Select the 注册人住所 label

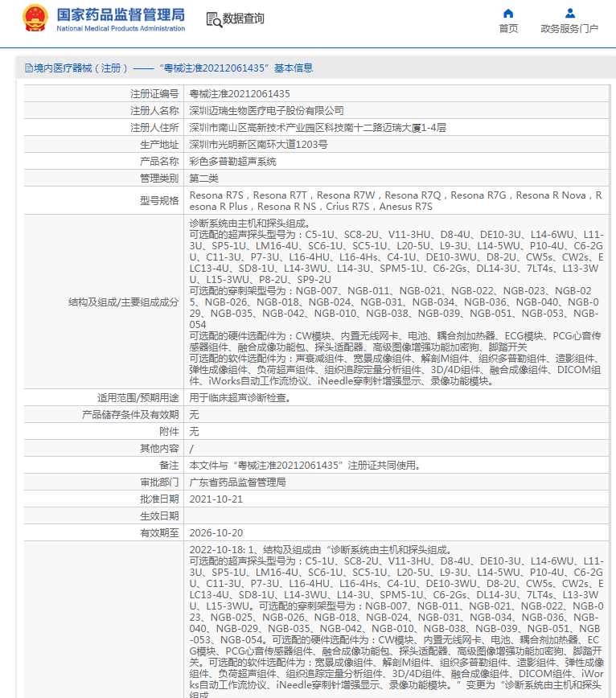[154, 128]
